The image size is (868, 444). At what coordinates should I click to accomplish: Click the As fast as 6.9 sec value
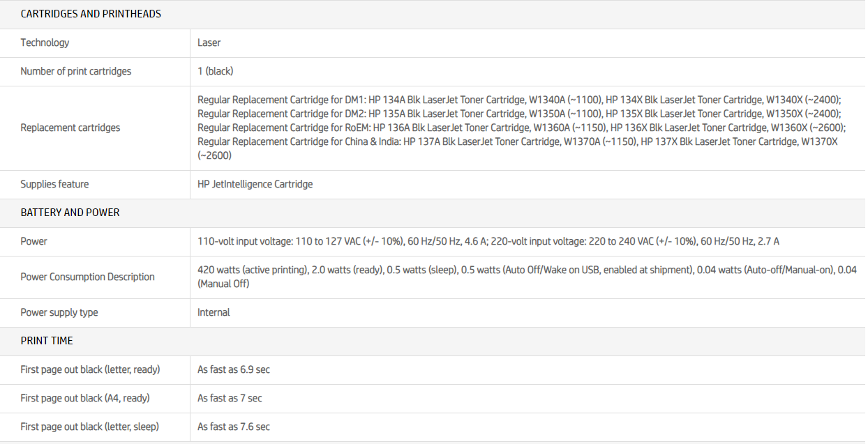click(233, 369)
